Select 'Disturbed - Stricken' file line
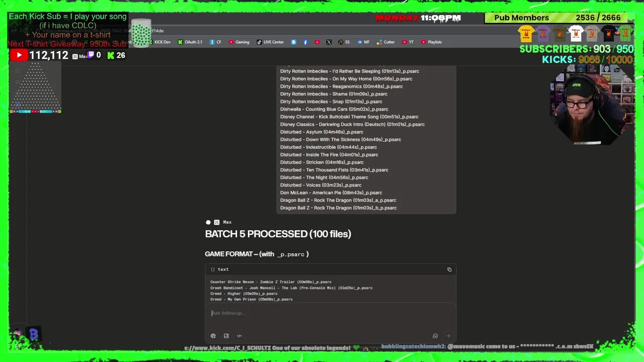 [322, 162]
